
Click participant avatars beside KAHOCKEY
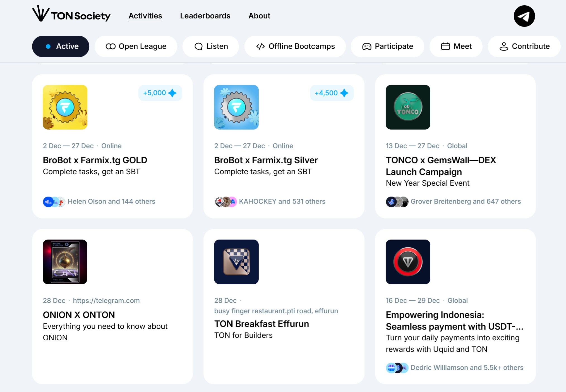pos(226,202)
